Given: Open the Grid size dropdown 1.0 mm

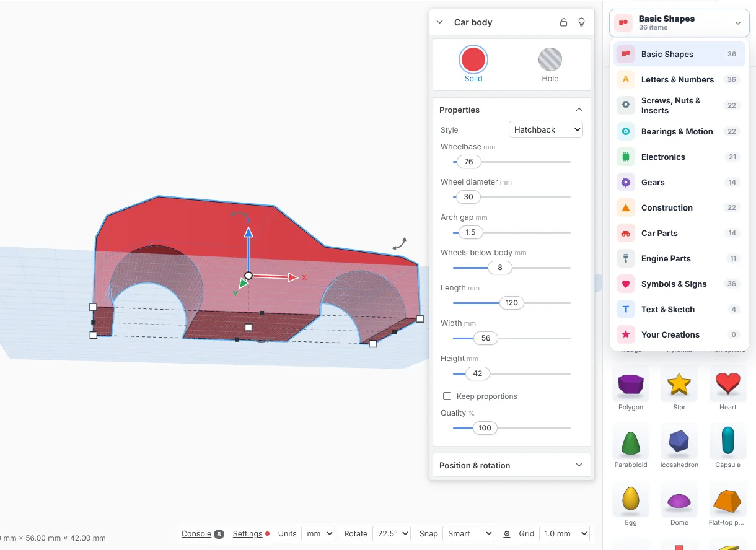Looking at the screenshot, I should pos(564,533).
